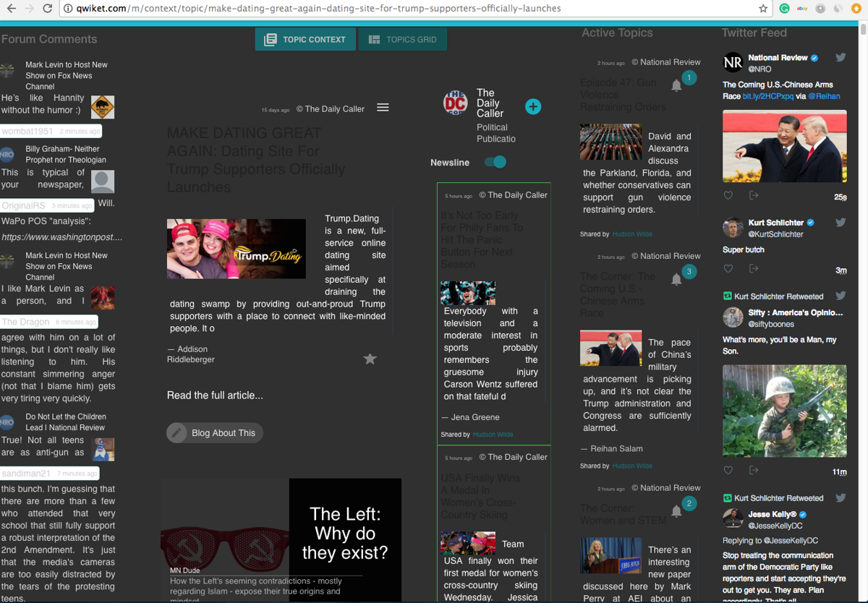Open the Twitter bird on Kurt Schlichter's tweet

click(x=841, y=223)
